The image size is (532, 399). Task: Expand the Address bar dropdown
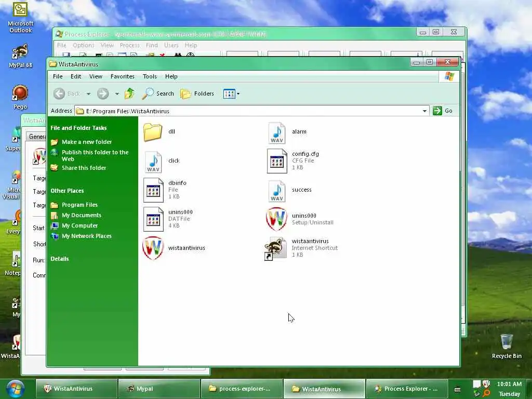click(424, 111)
